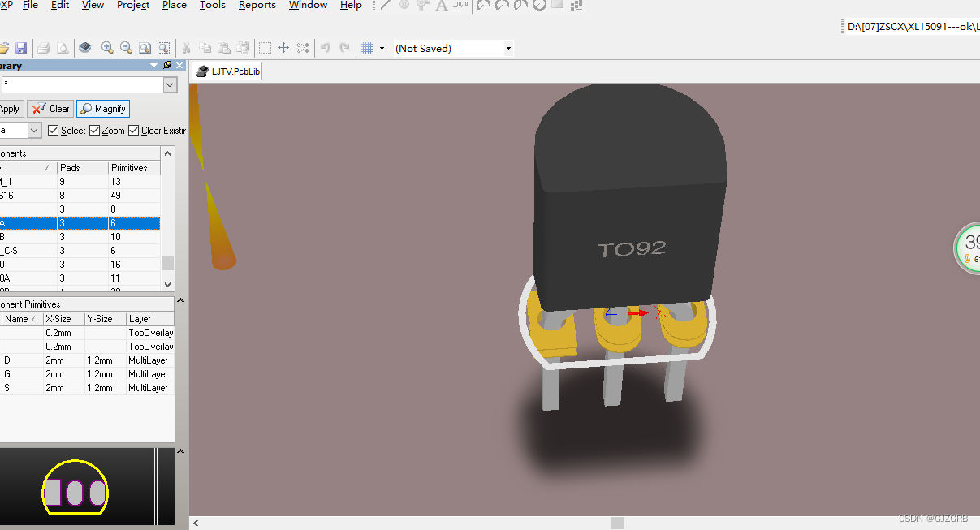This screenshot has width=980, height=530.
Task: Uncheck the Select checkbox
Action: [54, 130]
